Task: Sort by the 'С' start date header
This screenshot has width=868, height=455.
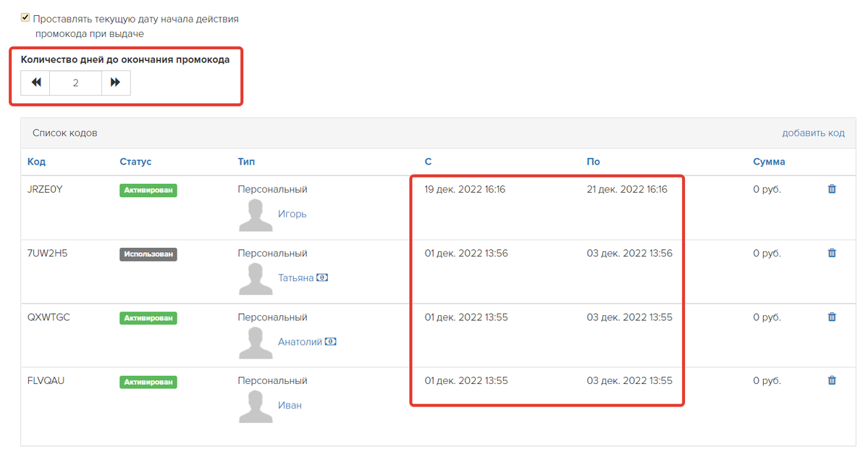Action: (x=428, y=162)
